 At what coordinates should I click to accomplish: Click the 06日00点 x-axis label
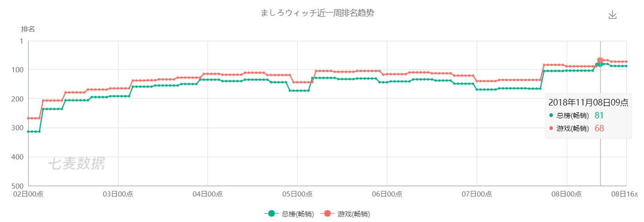point(387,194)
